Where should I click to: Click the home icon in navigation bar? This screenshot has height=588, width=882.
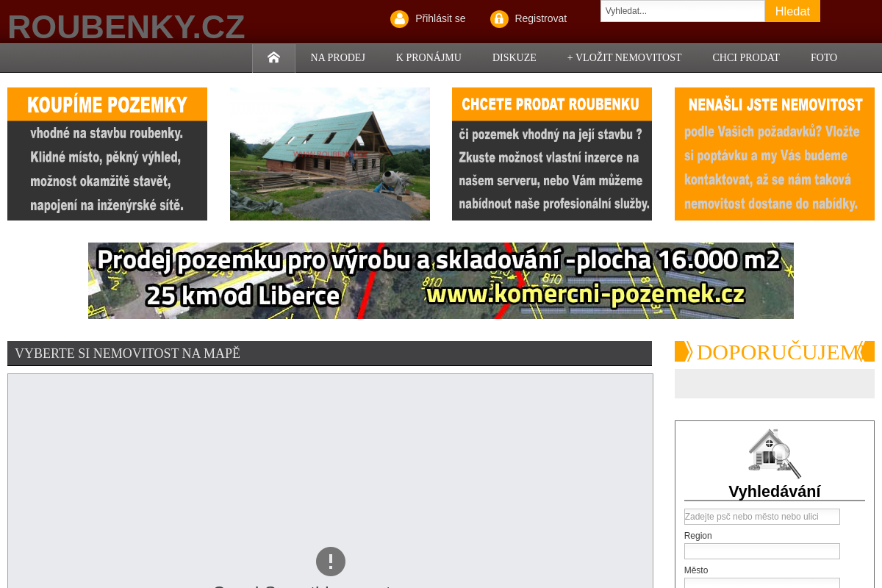[x=273, y=57]
